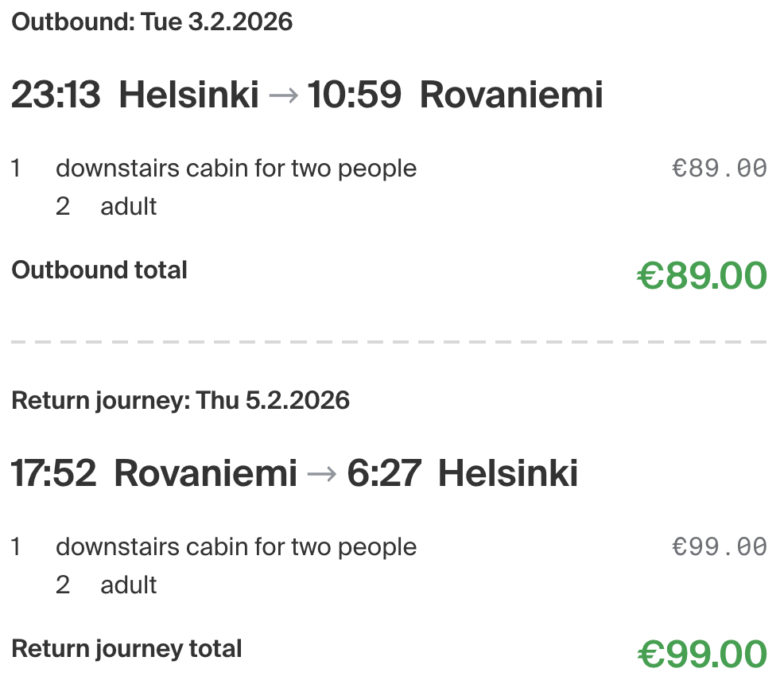This screenshot has width=784, height=684.
Task: Click the arrow between Helsinki and 10:59
Action: (283, 96)
